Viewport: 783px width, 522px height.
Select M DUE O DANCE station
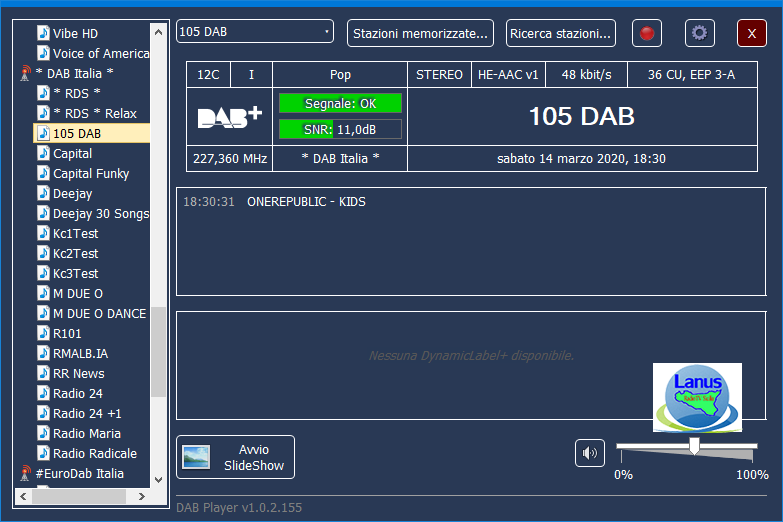[99, 313]
